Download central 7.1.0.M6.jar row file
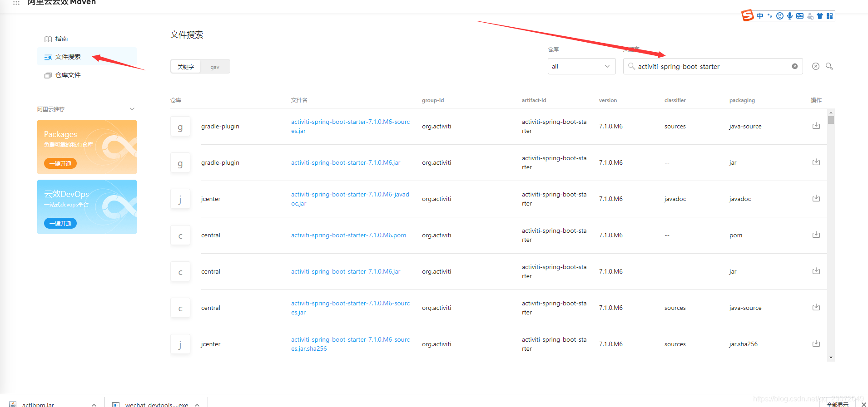Viewport: 868px width, 407px height. [816, 271]
